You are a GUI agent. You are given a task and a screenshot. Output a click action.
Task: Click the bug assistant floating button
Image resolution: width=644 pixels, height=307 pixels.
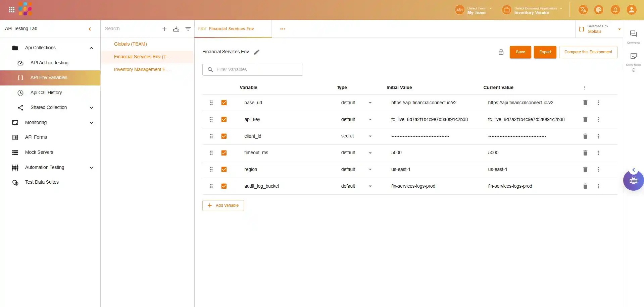tap(633, 181)
